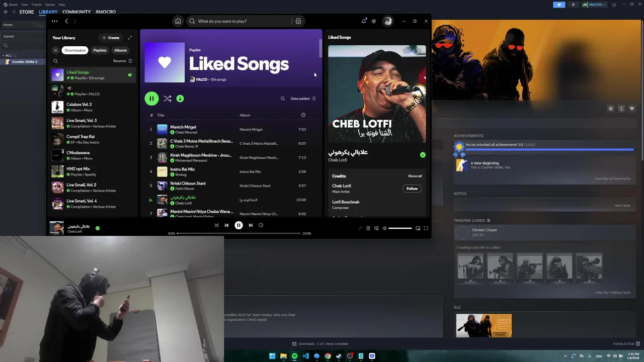Follow Cheb Lotfi
644x362 pixels.
coord(412,189)
